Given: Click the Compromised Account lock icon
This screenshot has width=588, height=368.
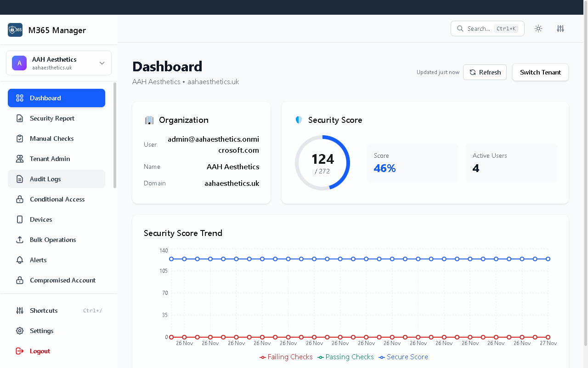Looking at the screenshot, I should [x=19, y=280].
